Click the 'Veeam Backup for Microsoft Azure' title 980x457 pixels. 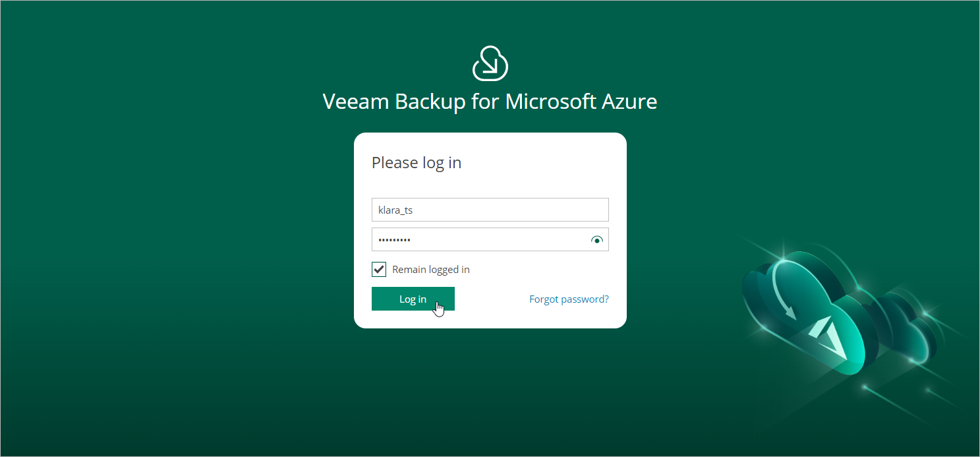(490, 102)
